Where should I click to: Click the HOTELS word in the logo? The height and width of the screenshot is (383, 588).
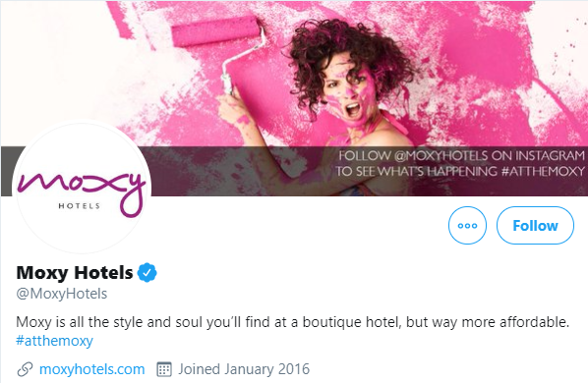coord(79,206)
